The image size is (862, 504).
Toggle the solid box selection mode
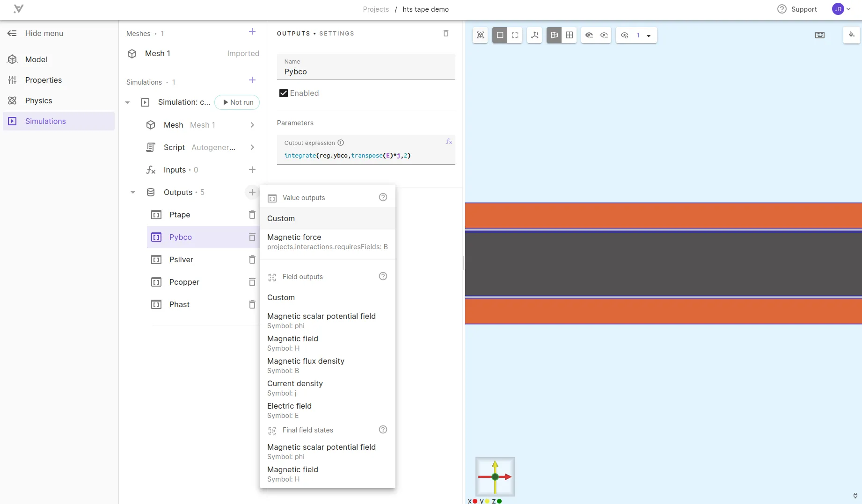(500, 35)
